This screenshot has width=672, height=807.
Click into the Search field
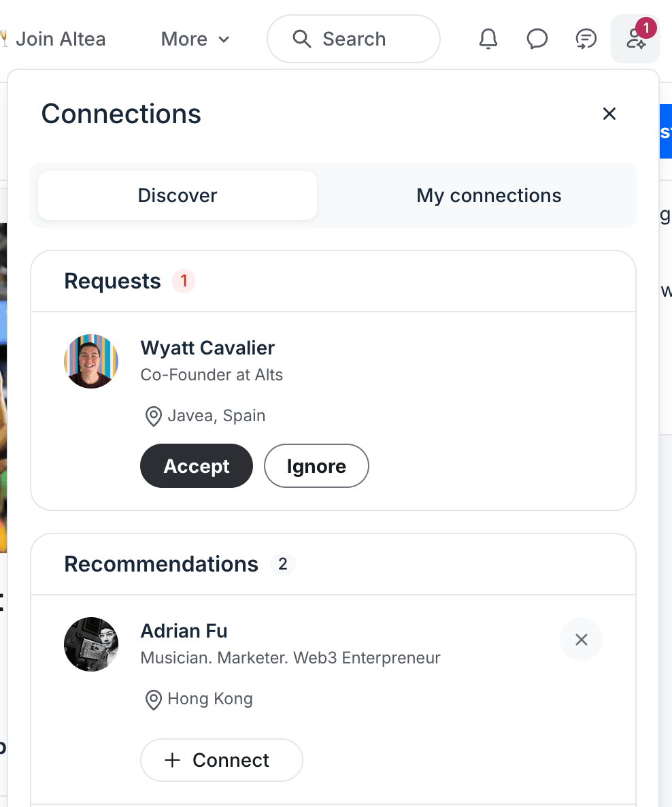(x=354, y=39)
